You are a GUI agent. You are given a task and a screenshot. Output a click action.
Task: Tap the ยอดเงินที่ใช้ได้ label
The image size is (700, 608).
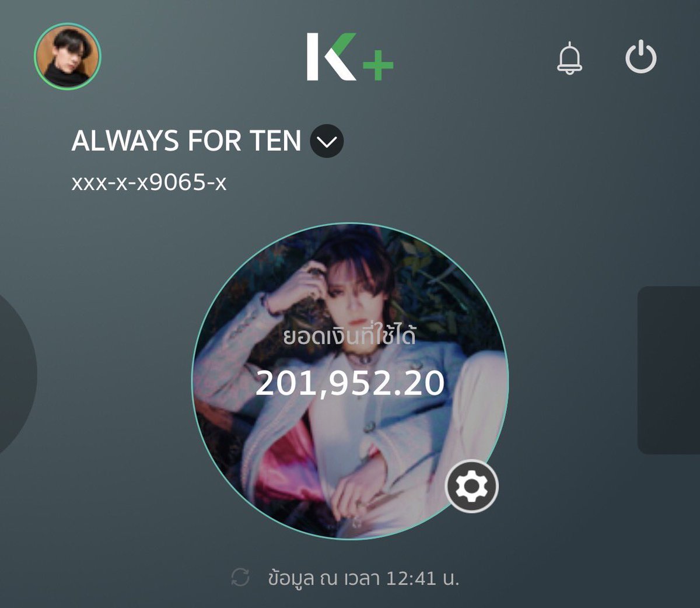coord(349,337)
